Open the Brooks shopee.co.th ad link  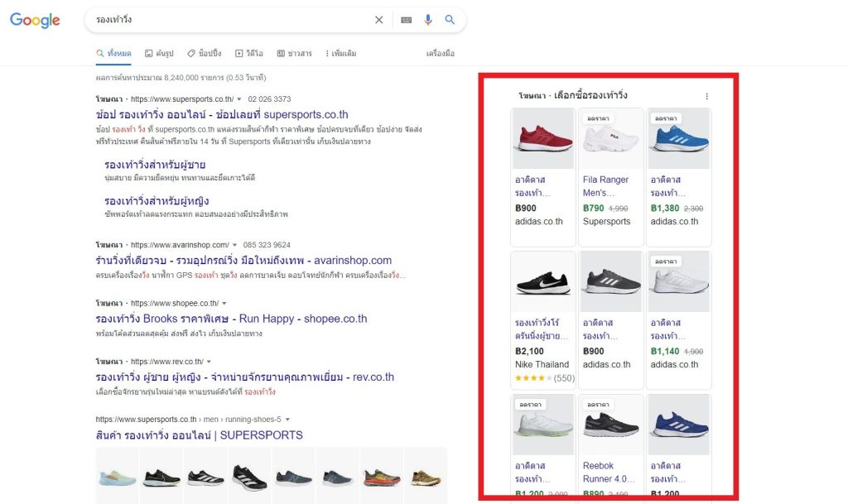pos(232,319)
